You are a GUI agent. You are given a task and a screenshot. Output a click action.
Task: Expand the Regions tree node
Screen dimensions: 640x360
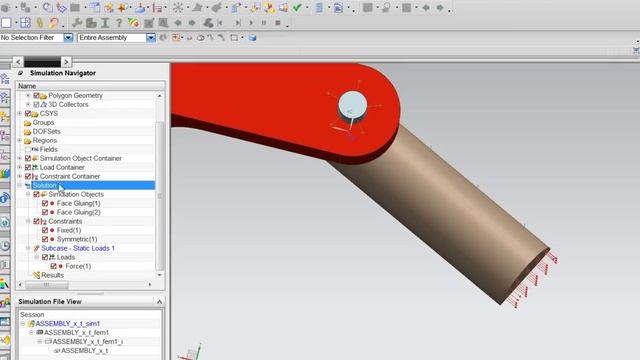pyautogui.click(x=20, y=140)
